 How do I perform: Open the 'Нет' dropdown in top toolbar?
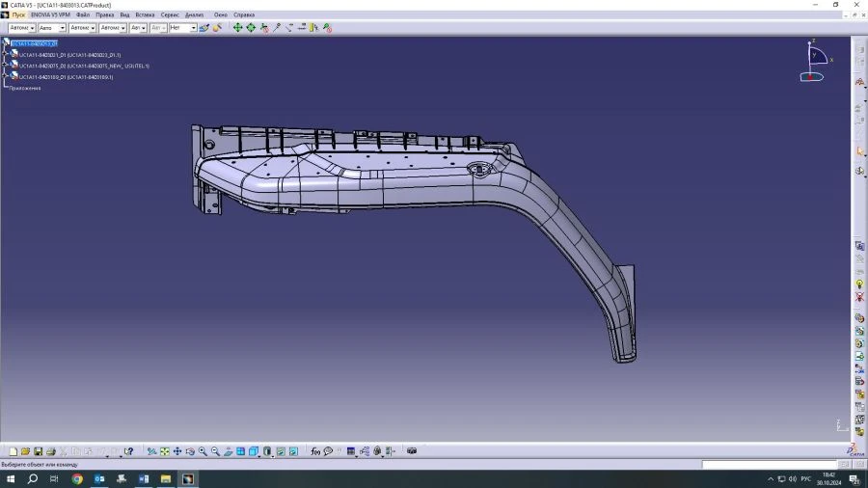193,28
